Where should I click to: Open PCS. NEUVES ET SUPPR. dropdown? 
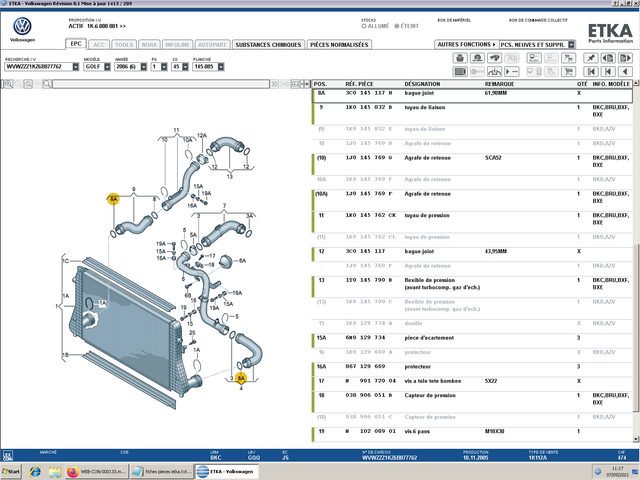click(571, 44)
